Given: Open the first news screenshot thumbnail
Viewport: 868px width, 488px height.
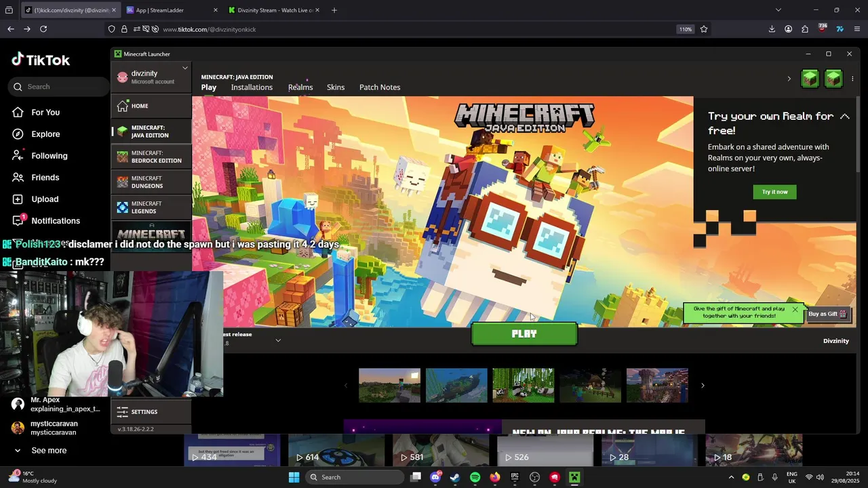Looking at the screenshot, I should 389,386.
